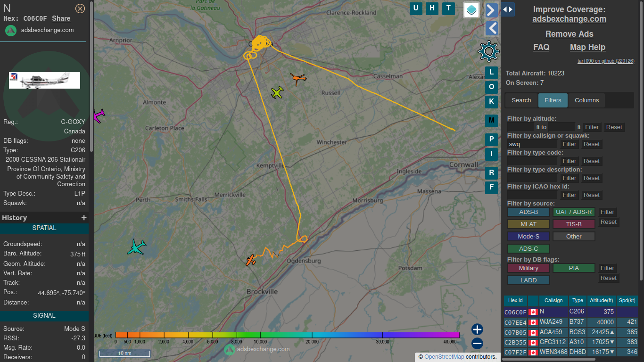Toggle the F map button

(491, 188)
